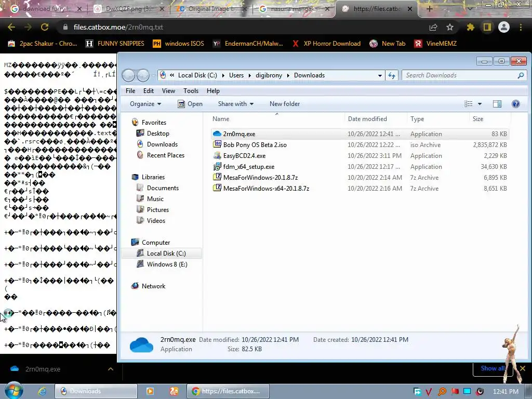The image size is (532, 399).
Task: Refresh the Downloads folder view
Action: tap(392, 75)
